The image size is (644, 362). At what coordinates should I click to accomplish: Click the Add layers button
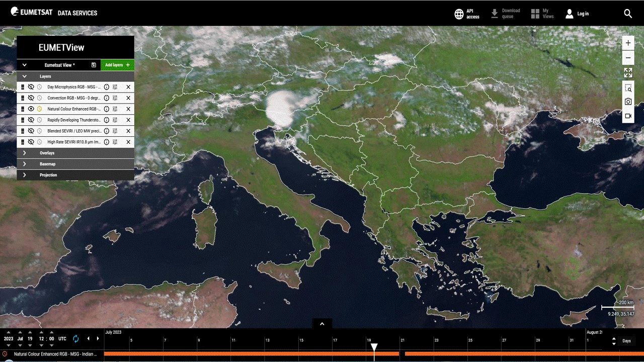[x=117, y=65]
